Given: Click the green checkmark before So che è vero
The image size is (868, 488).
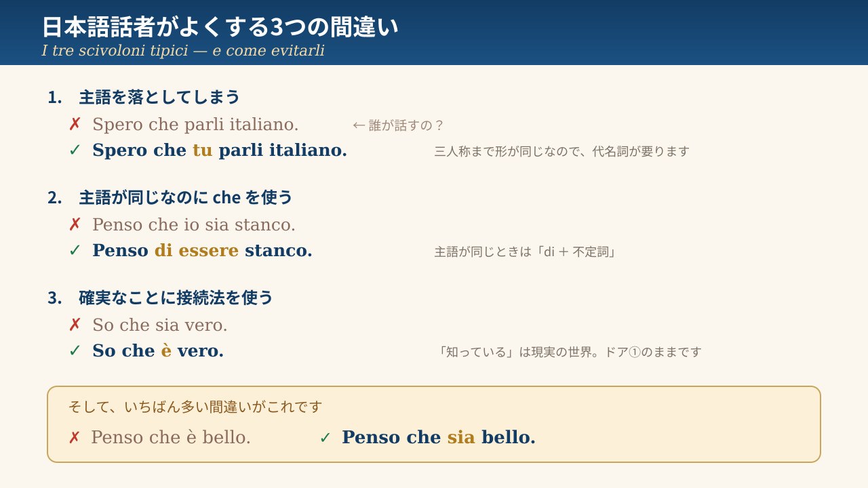Looking at the screenshot, I should pyautogui.click(x=75, y=351).
